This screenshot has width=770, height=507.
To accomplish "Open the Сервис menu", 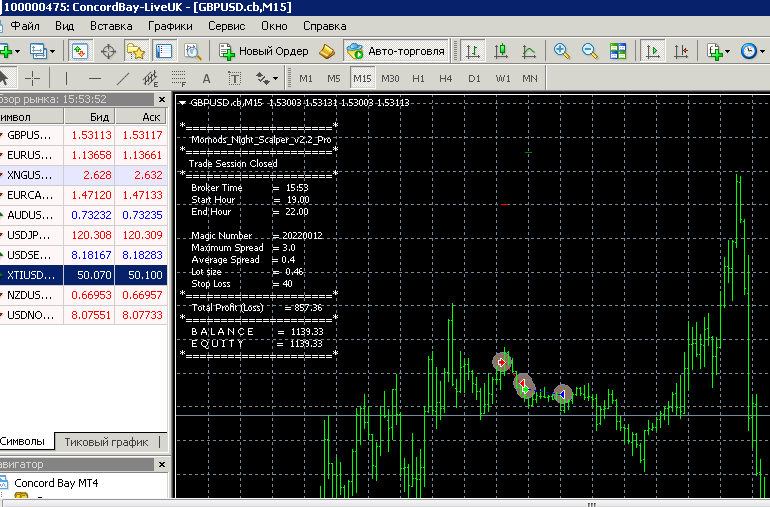I will click(226, 26).
